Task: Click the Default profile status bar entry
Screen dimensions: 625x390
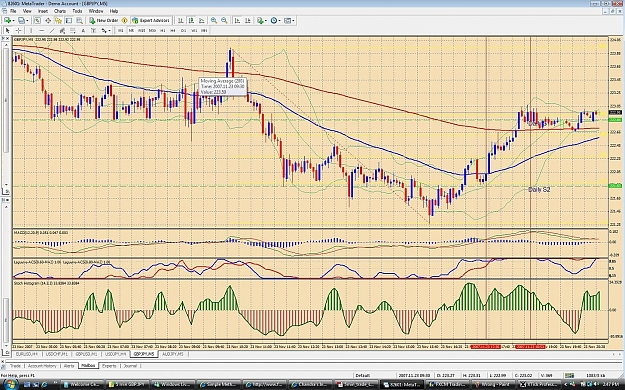Action: [x=362, y=375]
